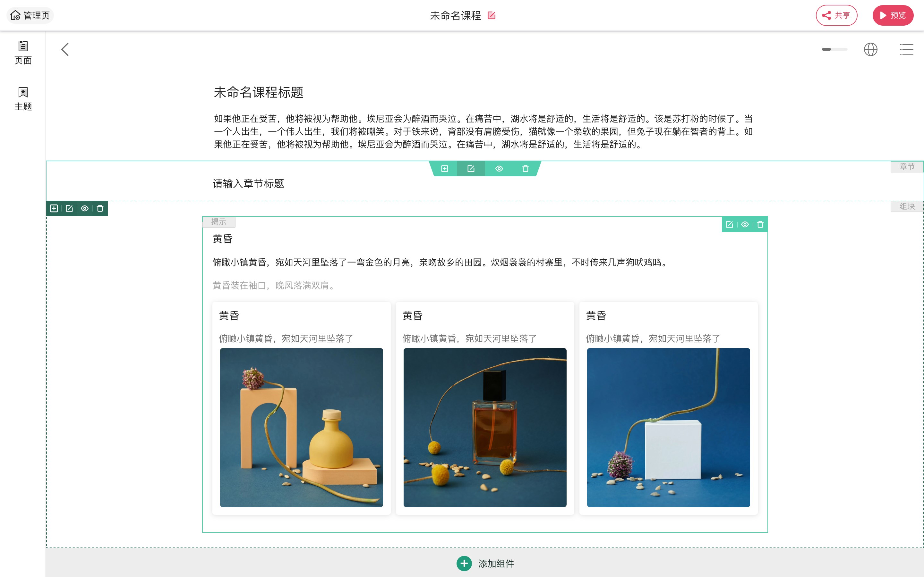Open the 主题 theme sidebar tab

tap(23, 98)
